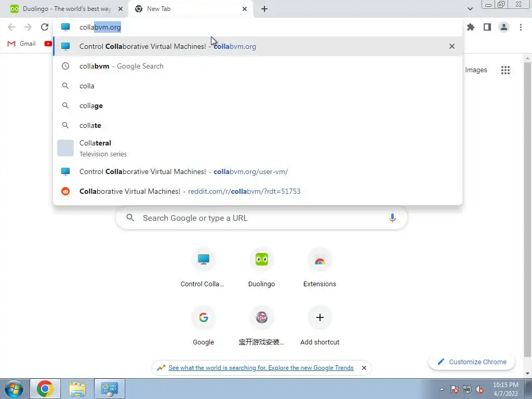532x399 pixels.
Task: Focus the Search Google or type a URL box
Action: click(x=261, y=218)
